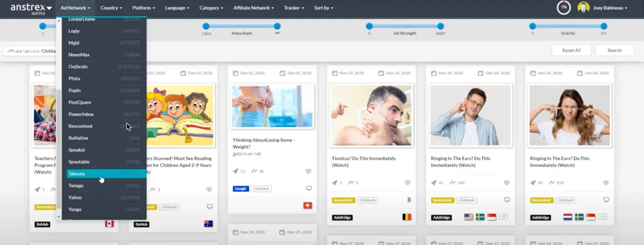
Task: Open the cartoon children reading thumbnail
Action: (180, 115)
